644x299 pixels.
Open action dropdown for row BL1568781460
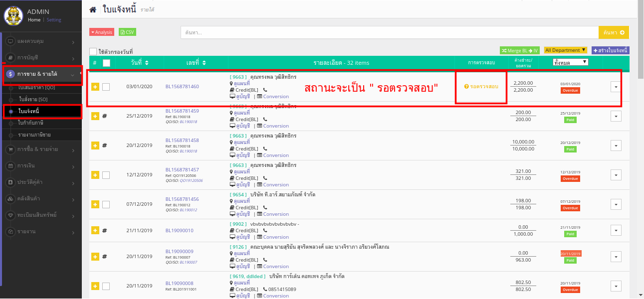616,87
